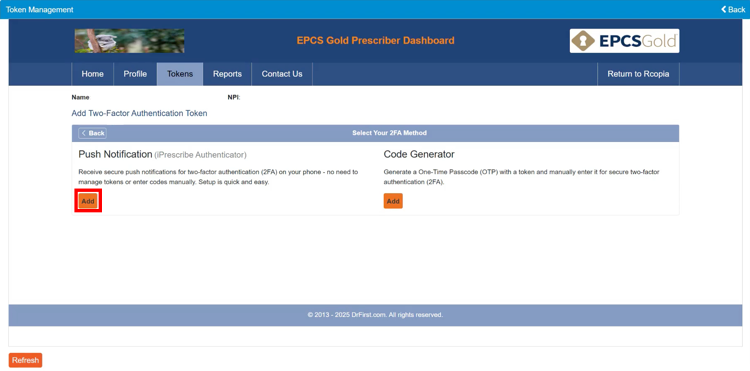This screenshot has height=371, width=750.
Task: Add the Push Notification token
Action: (x=88, y=201)
